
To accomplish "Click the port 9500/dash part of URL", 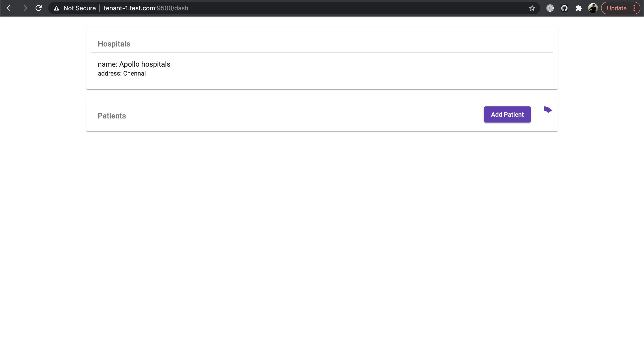I will coord(172,8).
